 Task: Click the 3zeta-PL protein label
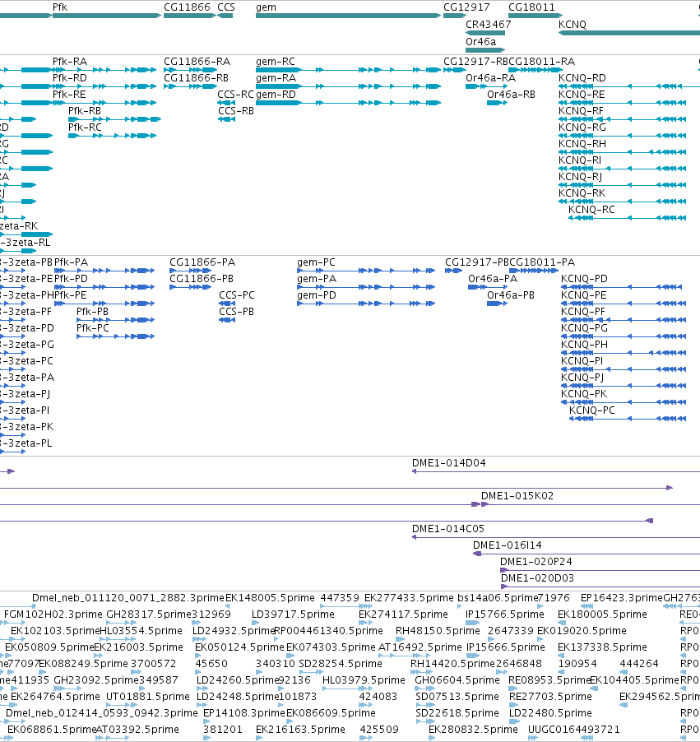tap(26, 443)
